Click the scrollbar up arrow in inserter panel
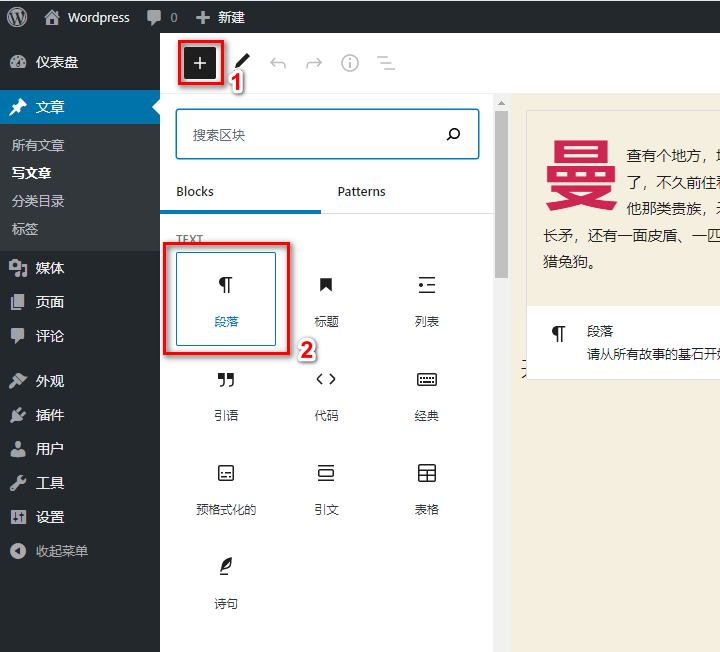 (x=501, y=103)
